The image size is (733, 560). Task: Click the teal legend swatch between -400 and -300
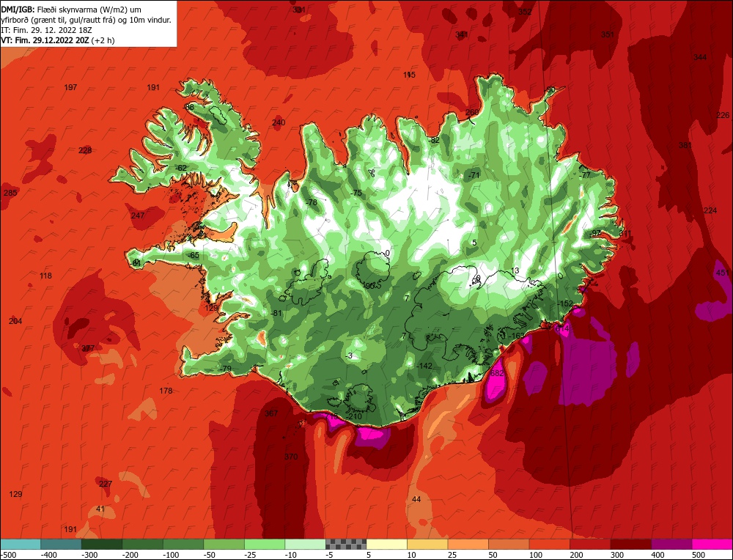click(x=61, y=544)
